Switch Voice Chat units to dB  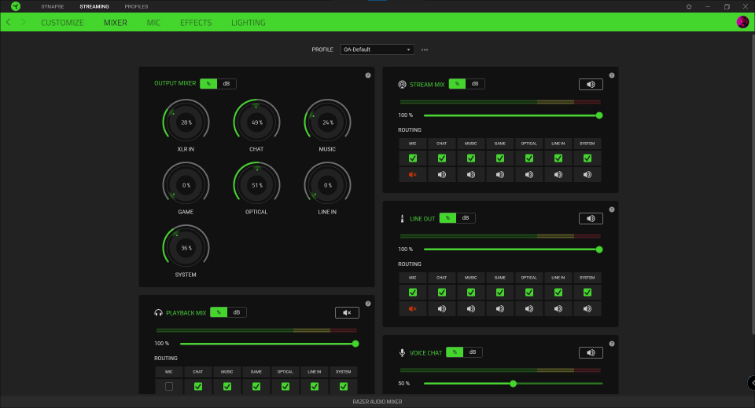coord(472,352)
